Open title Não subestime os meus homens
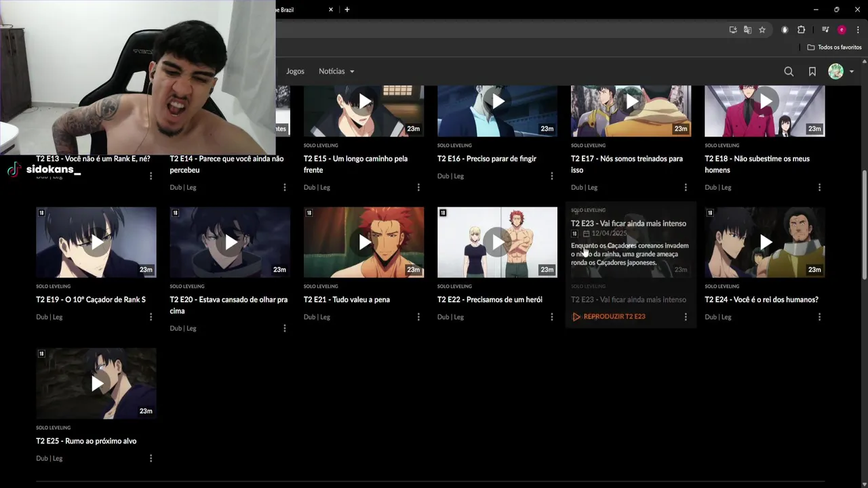Image resolution: width=868 pixels, height=488 pixels. pyautogui.click(x=757, y=164)
